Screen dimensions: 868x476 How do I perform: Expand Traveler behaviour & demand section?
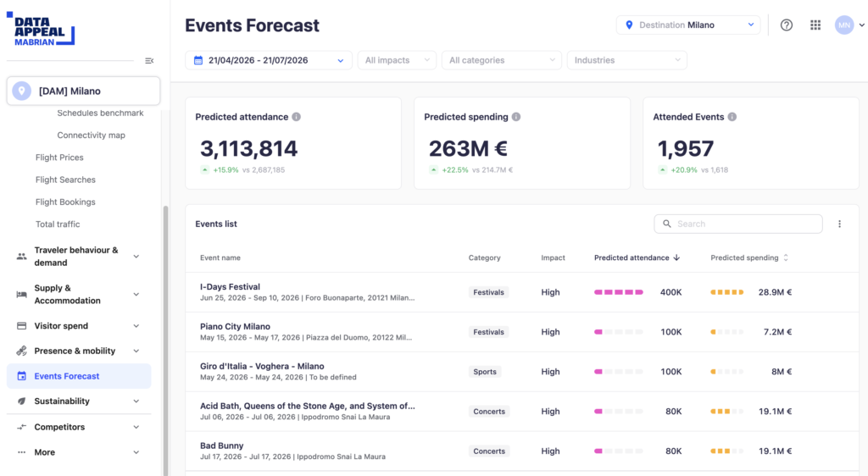tap(136, 256)
